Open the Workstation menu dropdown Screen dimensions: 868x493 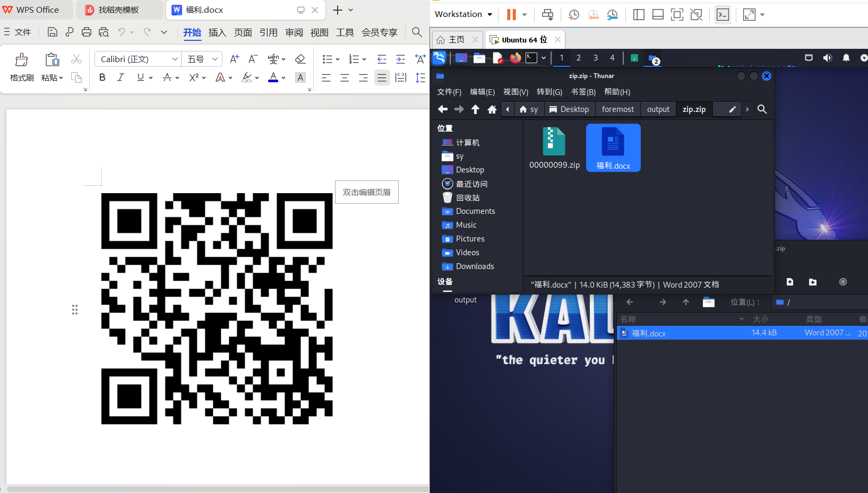click(x=463, y=14)
